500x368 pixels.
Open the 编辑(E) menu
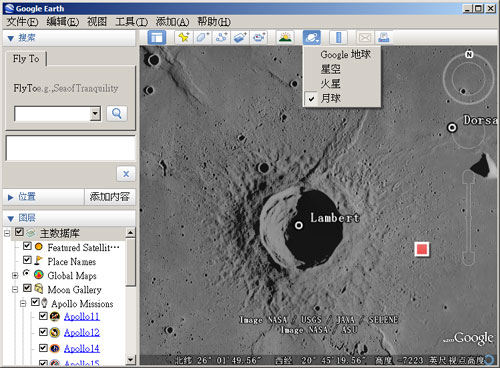pos(63,22)
